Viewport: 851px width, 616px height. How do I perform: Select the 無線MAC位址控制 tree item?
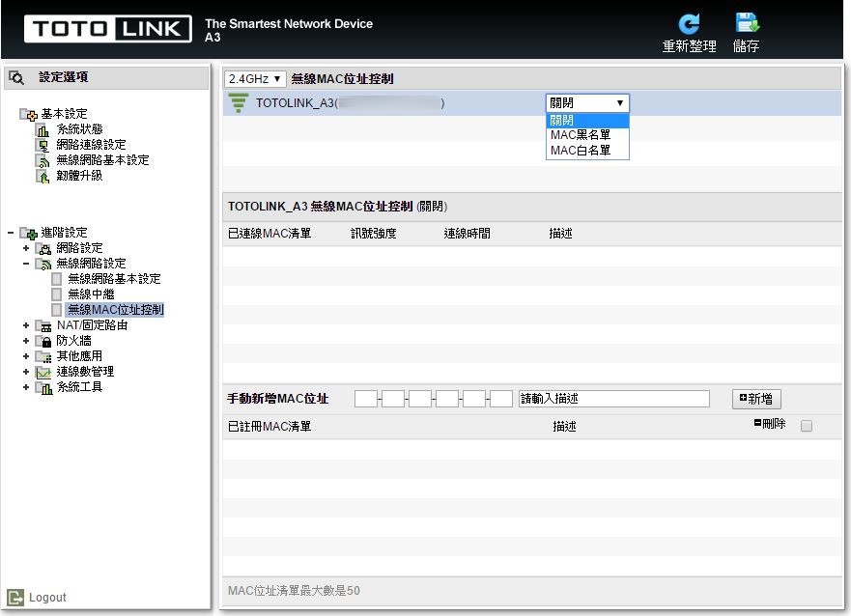(116, 310)
